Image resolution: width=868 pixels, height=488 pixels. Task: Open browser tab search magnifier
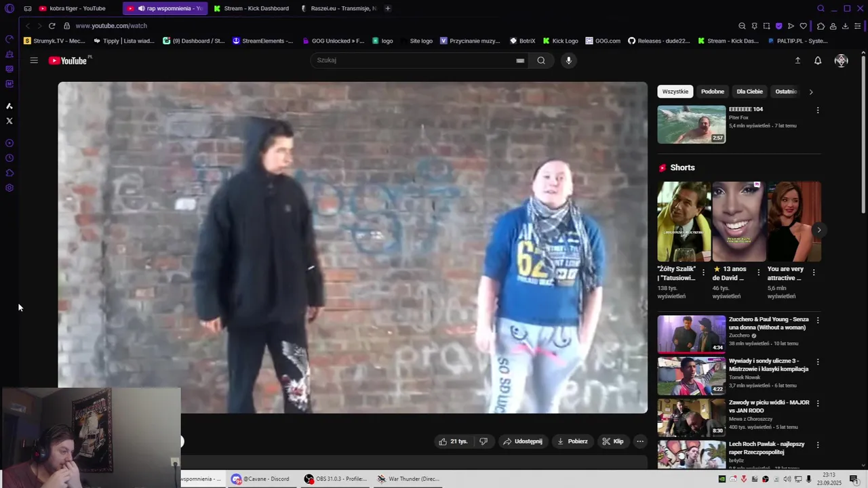tap(821, 8)
